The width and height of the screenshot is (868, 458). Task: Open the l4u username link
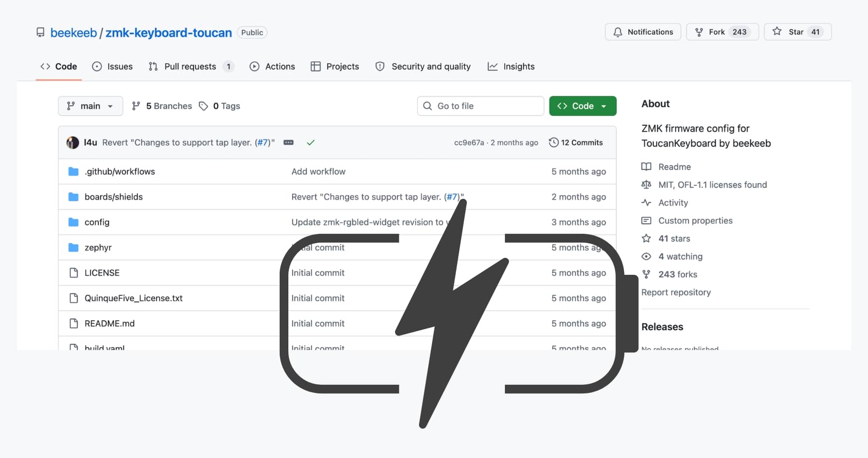point(90,143)
